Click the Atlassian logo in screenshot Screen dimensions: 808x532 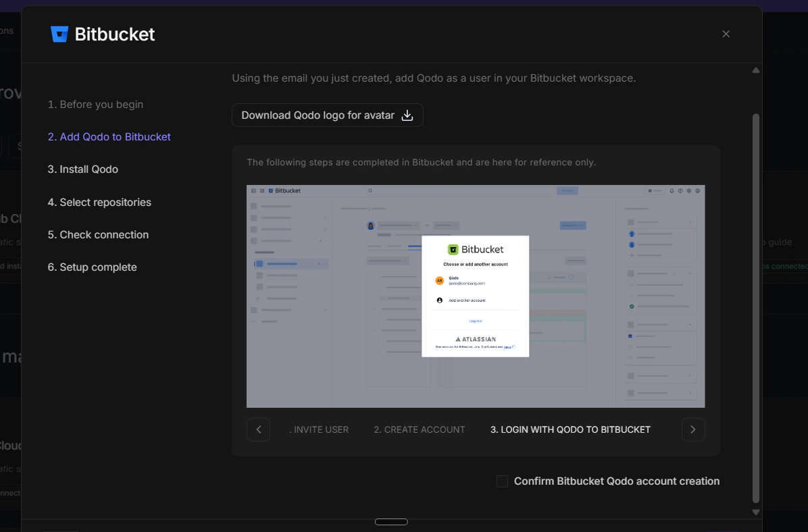tap(476, 340)
